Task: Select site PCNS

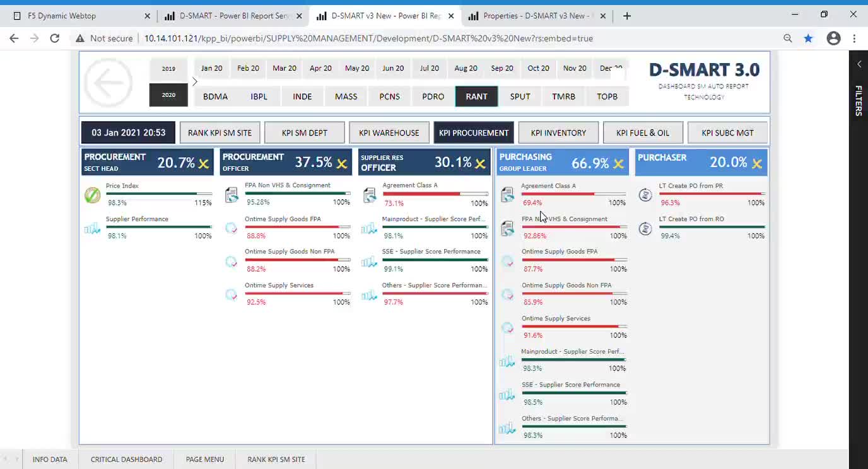Action: (x=389, y=96)
